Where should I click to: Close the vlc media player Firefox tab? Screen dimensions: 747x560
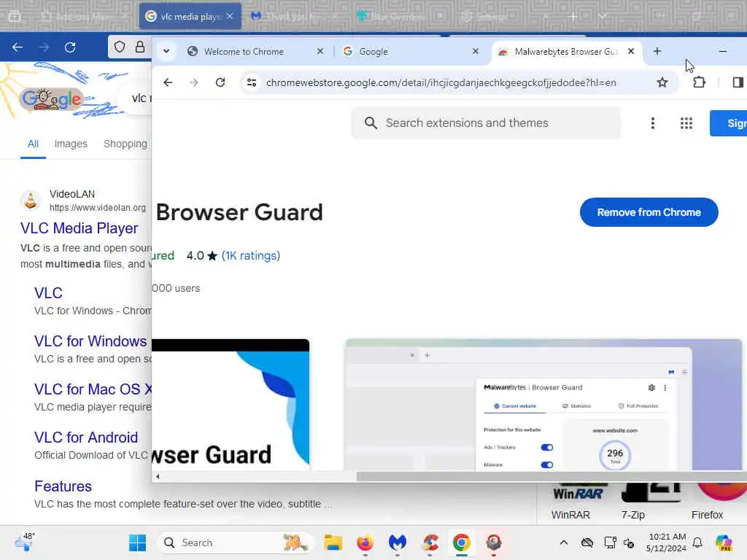click(x=230, y=16)
